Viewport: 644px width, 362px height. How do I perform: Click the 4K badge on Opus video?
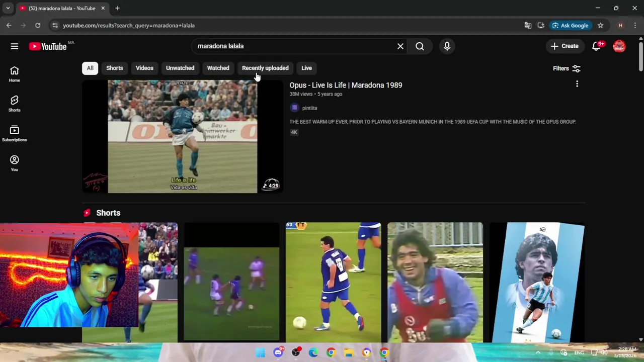[294, 132]
